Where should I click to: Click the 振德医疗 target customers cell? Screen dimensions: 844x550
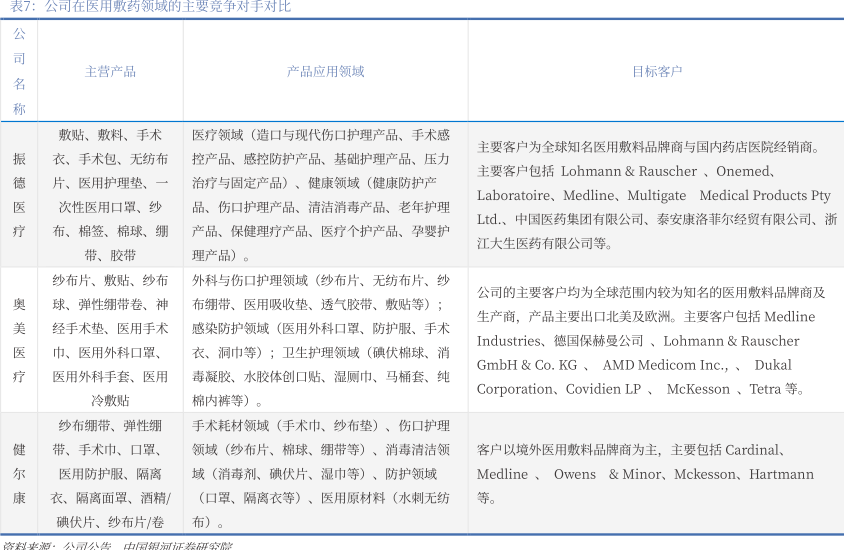point(656,195)
